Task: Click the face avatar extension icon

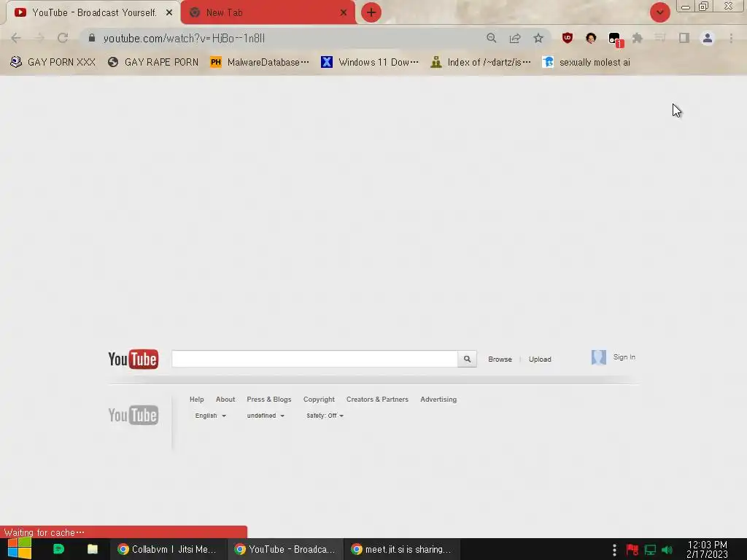Action: coord(591,38)
